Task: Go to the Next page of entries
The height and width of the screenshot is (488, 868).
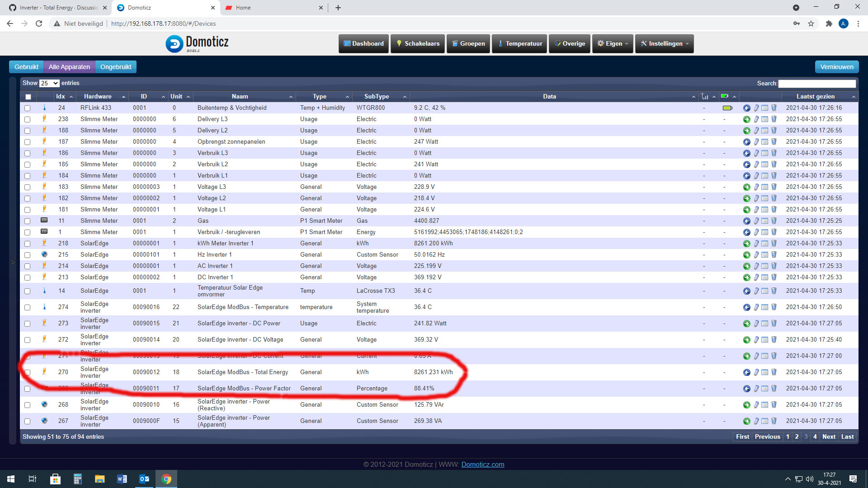Action: 829,436
